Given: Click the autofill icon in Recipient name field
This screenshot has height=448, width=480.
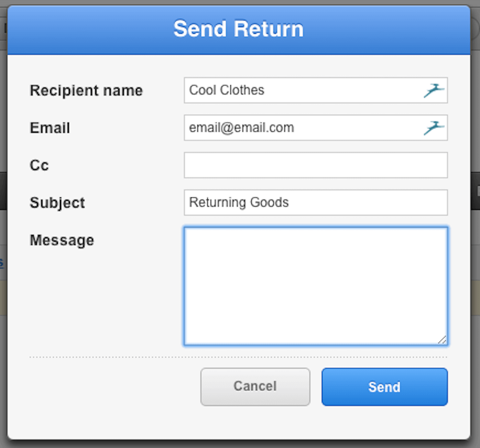Looking at the screenshot, I should (434, 90).
